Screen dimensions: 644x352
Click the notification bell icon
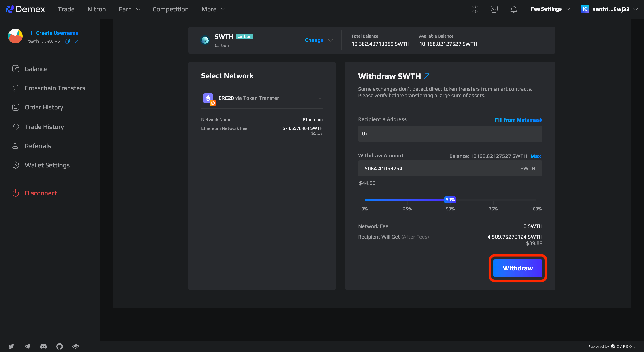pyautogui.click(x=513, y=9)
